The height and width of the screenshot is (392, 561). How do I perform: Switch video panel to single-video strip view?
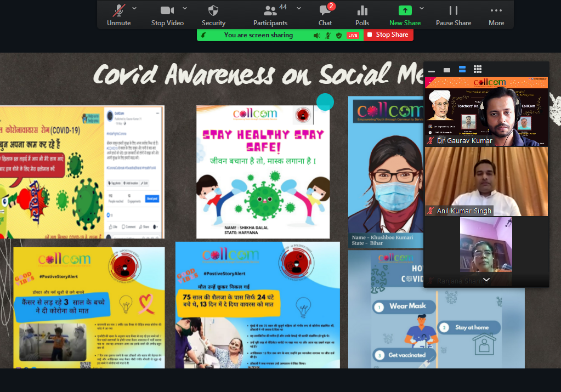[447, 70]
